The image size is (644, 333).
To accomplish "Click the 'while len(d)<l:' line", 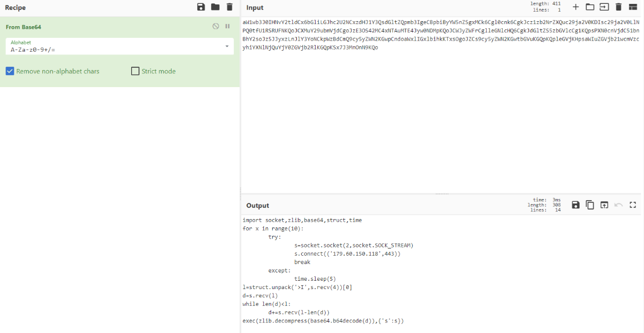I will tap(267, 304).
